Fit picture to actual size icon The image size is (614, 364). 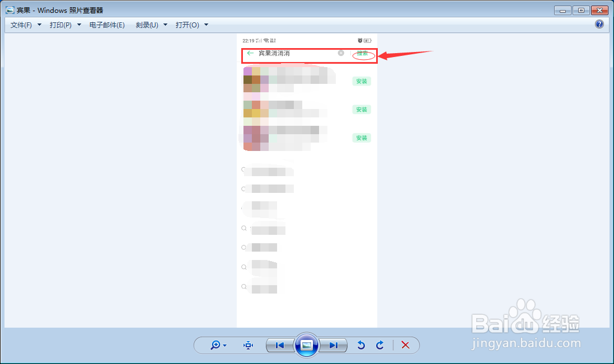pyautogui.click(x=249, y=345)
